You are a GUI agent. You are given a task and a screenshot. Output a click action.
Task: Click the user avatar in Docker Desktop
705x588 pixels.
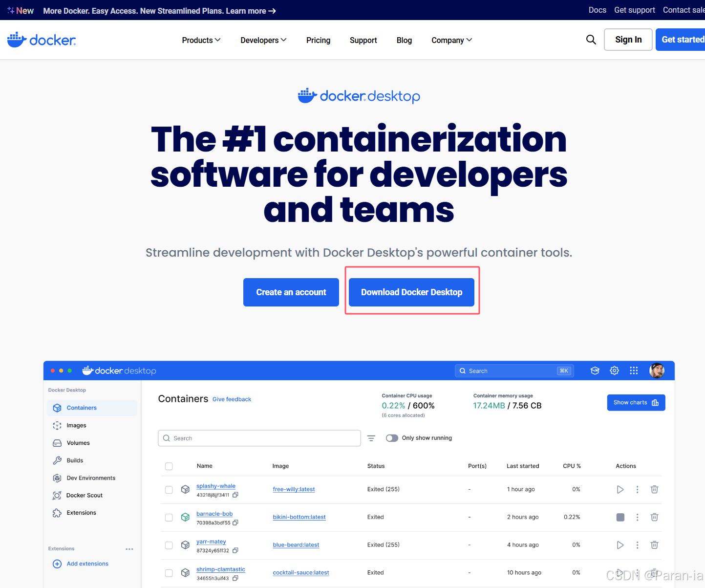(657, 370)
